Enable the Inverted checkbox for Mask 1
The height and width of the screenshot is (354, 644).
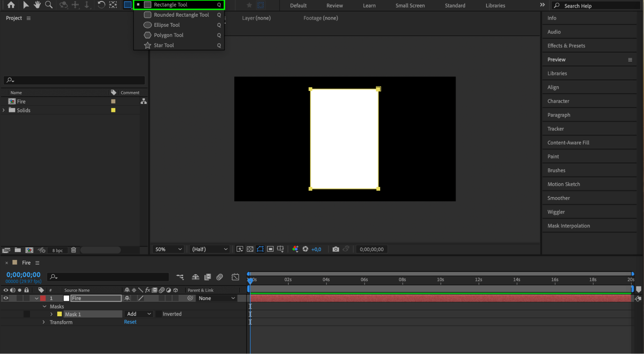pyautogui.click(x=159, y=314)
